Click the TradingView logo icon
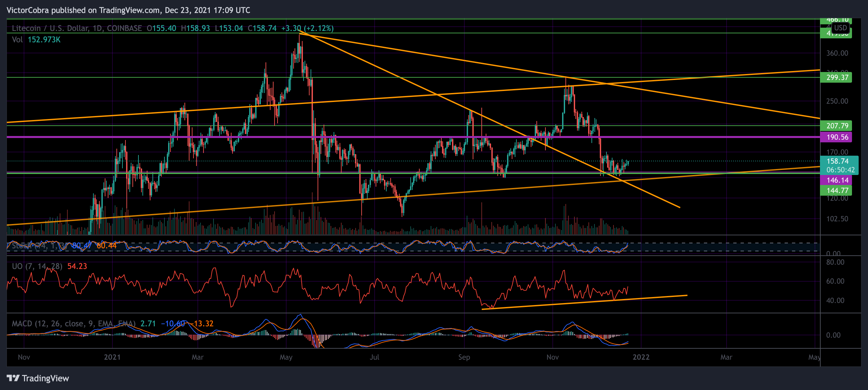This screenshot has height=390, width=868. tap(13, 378)
